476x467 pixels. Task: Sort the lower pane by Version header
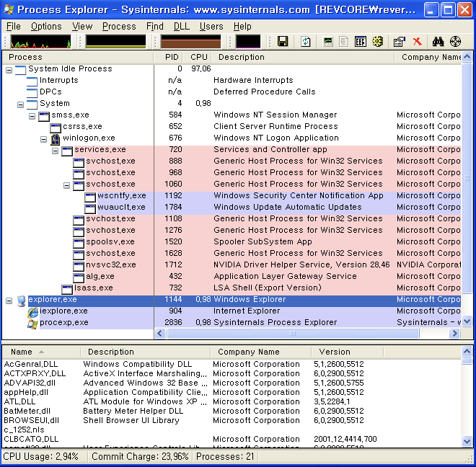(x=348, y=352)
